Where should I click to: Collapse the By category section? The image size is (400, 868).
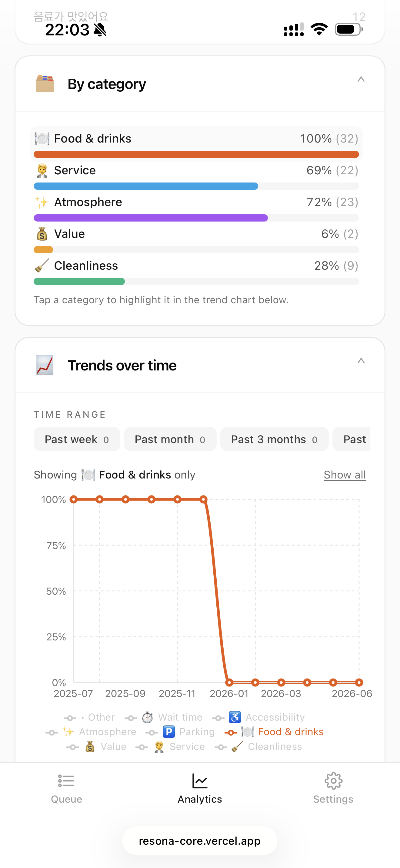click(361, 79)
